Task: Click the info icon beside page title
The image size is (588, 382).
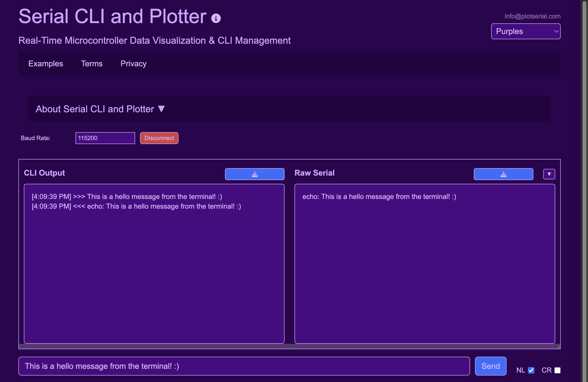Action: (216, 18)
